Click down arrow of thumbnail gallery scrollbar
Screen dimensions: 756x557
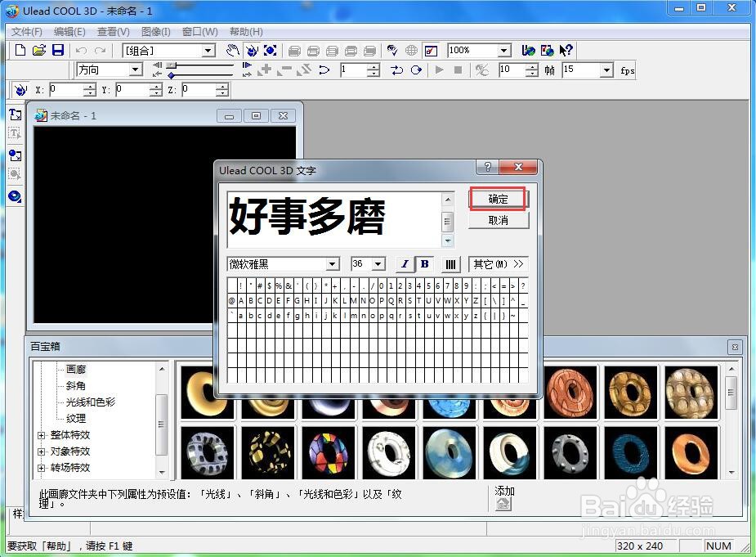pos(732,473)
